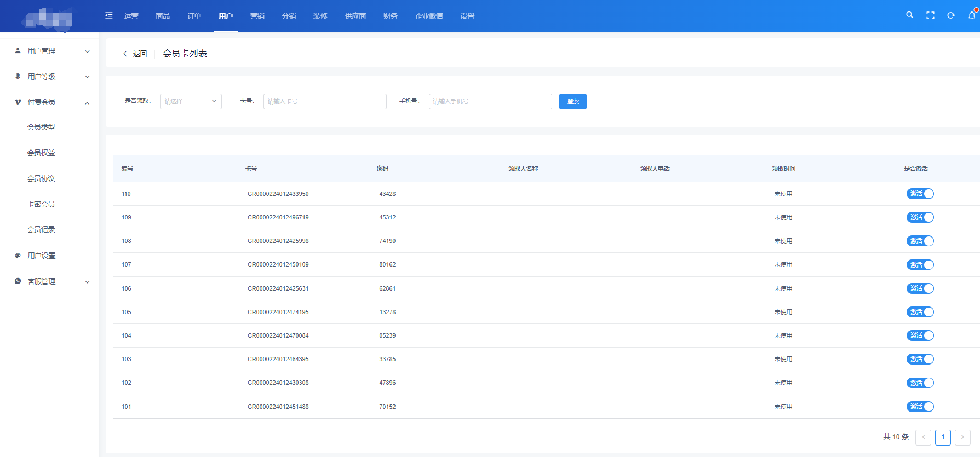The image size is (980, 457).
Task: Click the 客服管理 chat icon
Action: click(x=18, y=281)
